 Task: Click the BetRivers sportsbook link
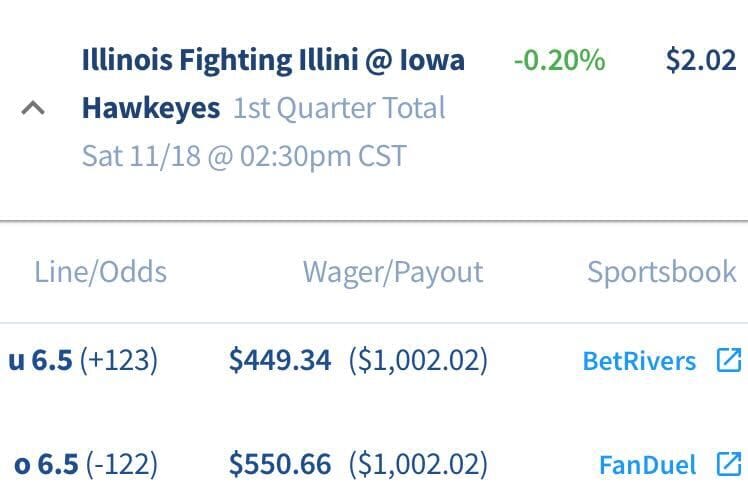click(x=638, y=361)
